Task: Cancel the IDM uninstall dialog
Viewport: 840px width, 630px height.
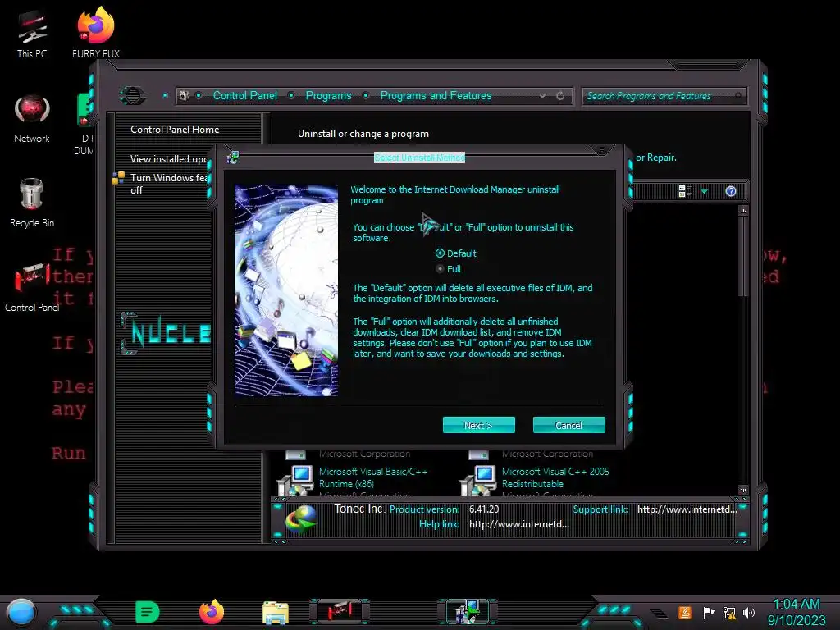Action: click(569, 425)
